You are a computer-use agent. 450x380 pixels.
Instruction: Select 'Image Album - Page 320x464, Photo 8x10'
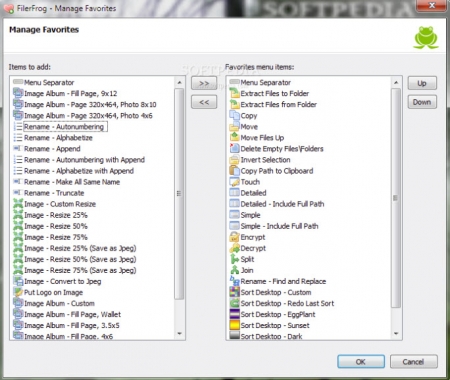coord(90,104)
